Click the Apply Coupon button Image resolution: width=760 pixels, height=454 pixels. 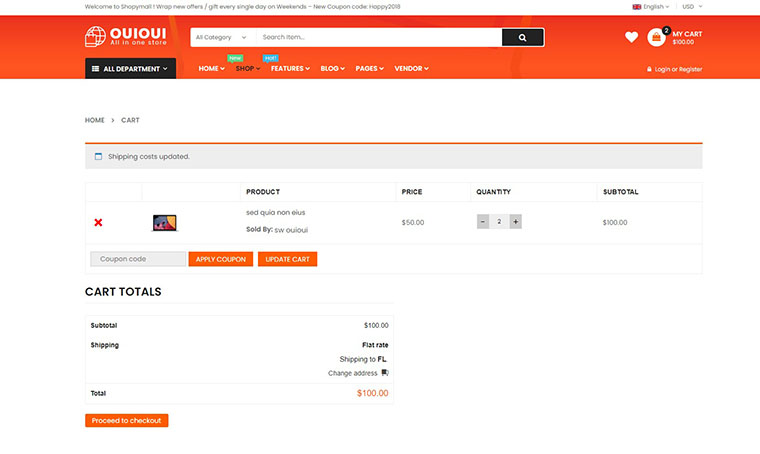point(220,259)
